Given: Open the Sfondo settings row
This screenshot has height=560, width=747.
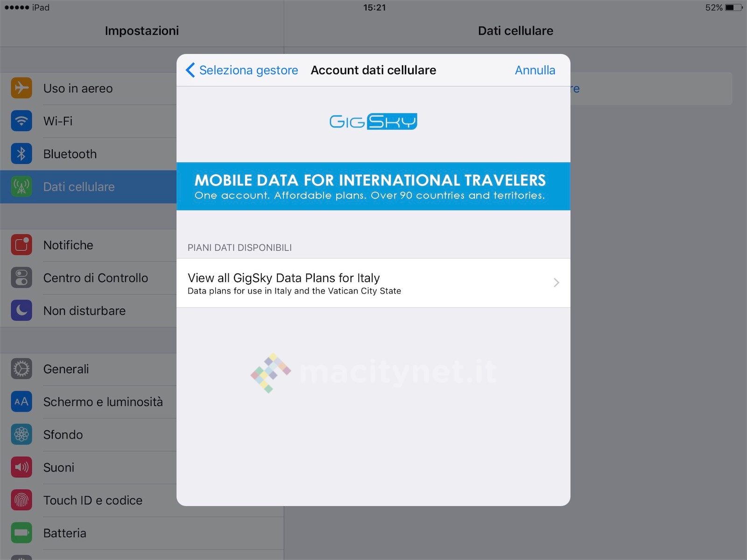Looking at the screenshot, I should [88, 434].
